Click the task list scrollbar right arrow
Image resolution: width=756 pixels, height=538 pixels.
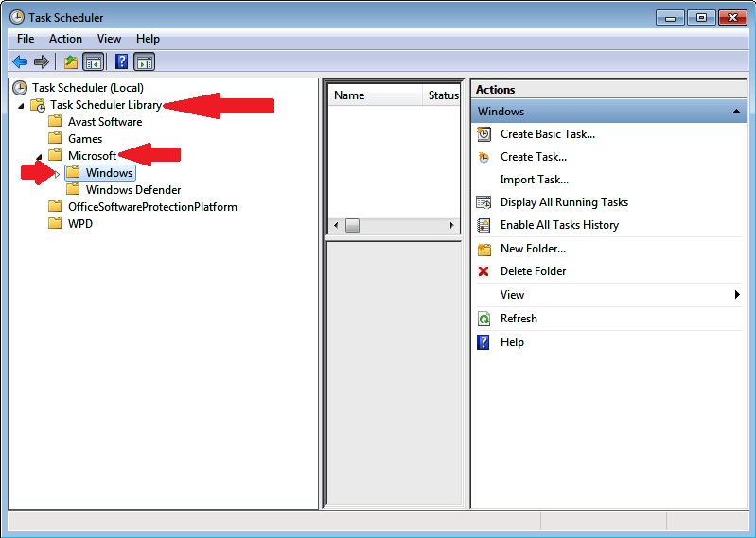[451, 225]
